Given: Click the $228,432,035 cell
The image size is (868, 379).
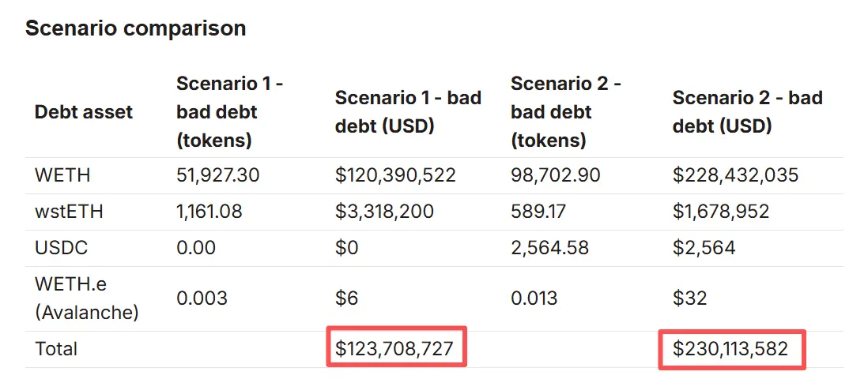Looking at the screenshot, I should pyautogui.click(x=735, y=175).
